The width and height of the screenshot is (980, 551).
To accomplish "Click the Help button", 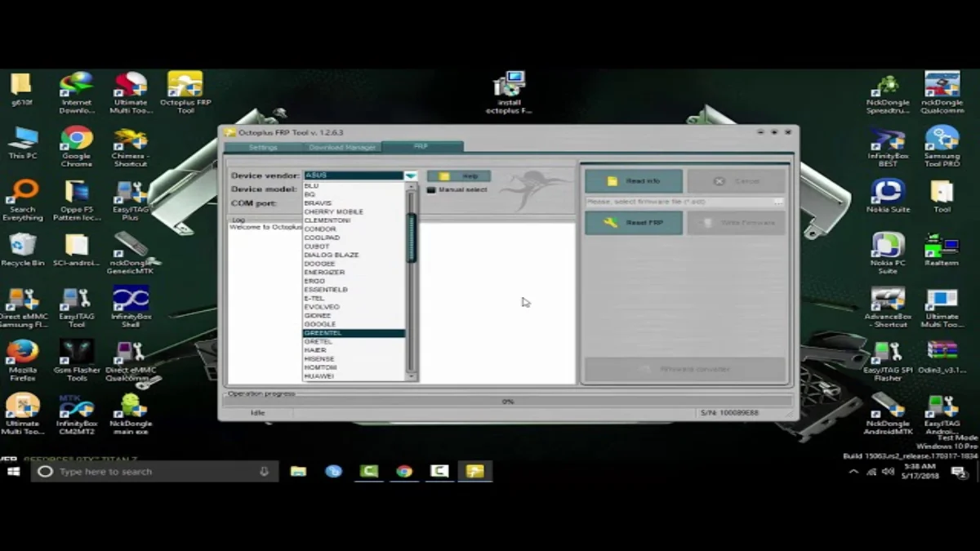I will 459,176.
